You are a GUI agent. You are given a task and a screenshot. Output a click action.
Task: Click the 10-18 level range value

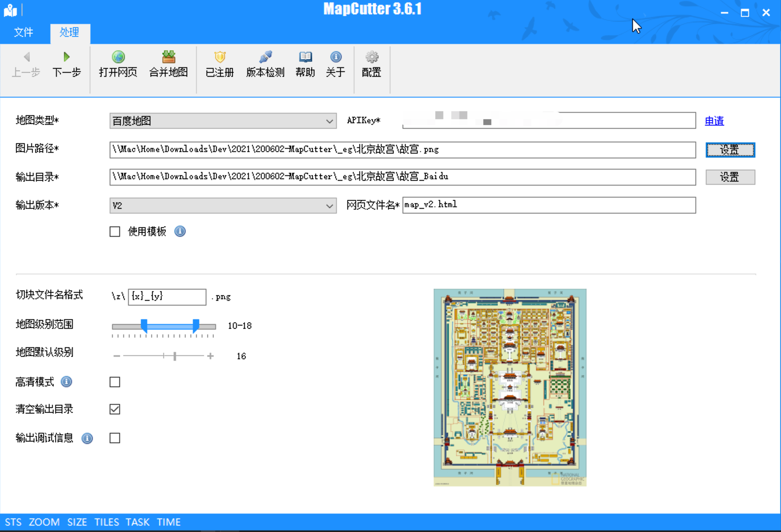click(x=240, y=326)
